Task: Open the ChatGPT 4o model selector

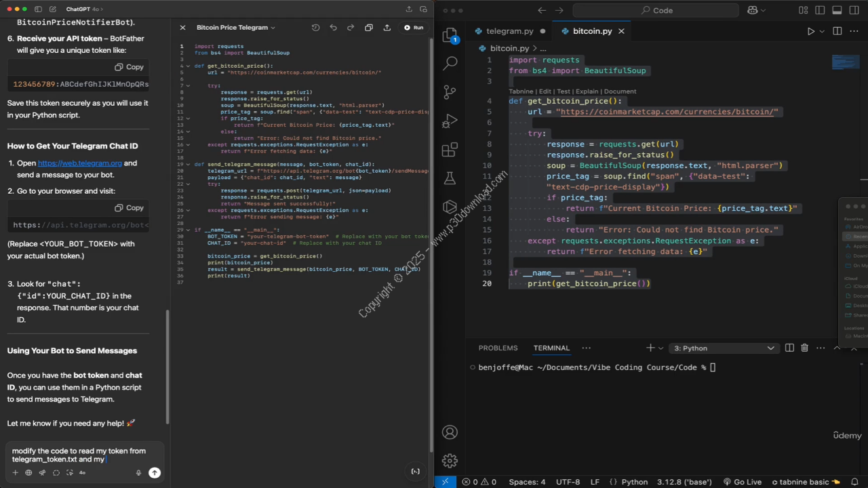Action: [x=84, y=9]
